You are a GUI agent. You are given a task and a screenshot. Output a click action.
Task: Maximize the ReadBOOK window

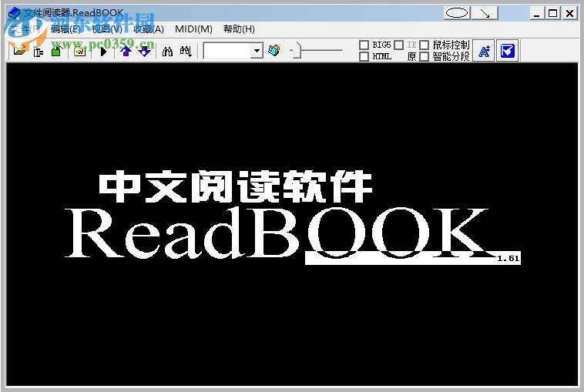tap(552, 14)
